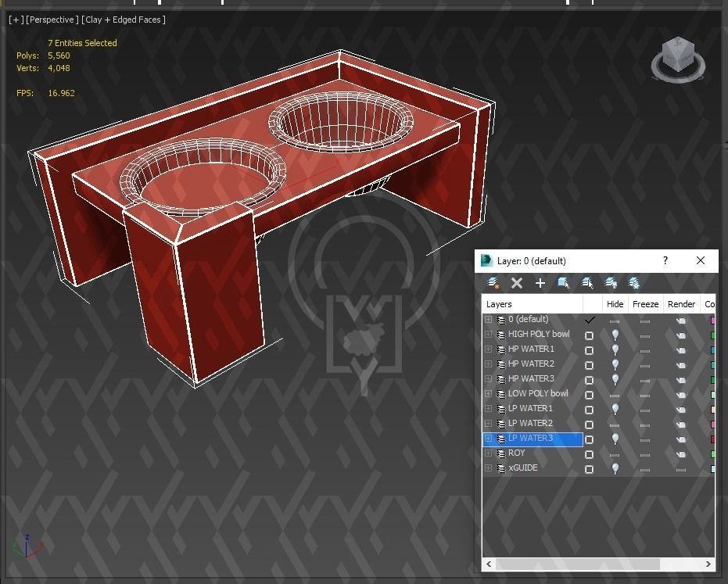
Task: Open help with the question mark button
Action: pyautogui.click(x=665, y=260)
